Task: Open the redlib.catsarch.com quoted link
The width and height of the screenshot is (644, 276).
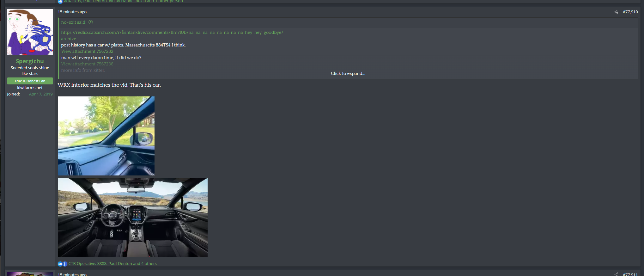Action: 172,32
